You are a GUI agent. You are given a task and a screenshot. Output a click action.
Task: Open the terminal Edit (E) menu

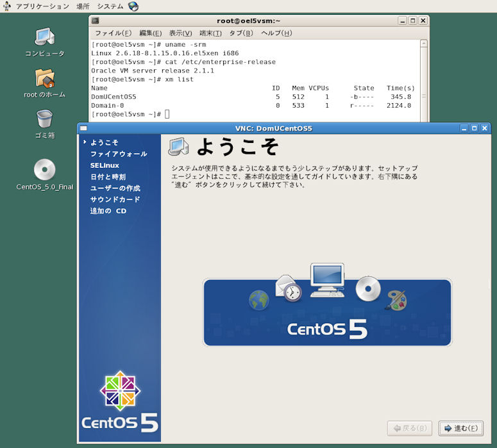point(151,33)
